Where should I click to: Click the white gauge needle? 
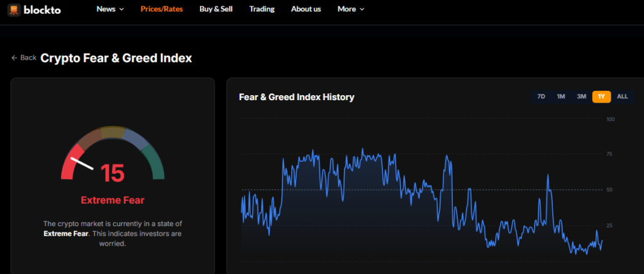pos(82,164)
